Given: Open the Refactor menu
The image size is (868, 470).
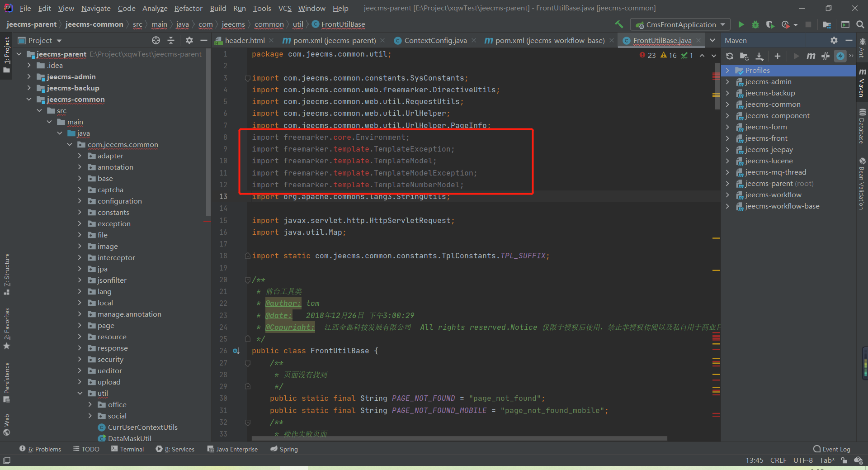Looking at the screenshot, I should (x=188, y=8).
